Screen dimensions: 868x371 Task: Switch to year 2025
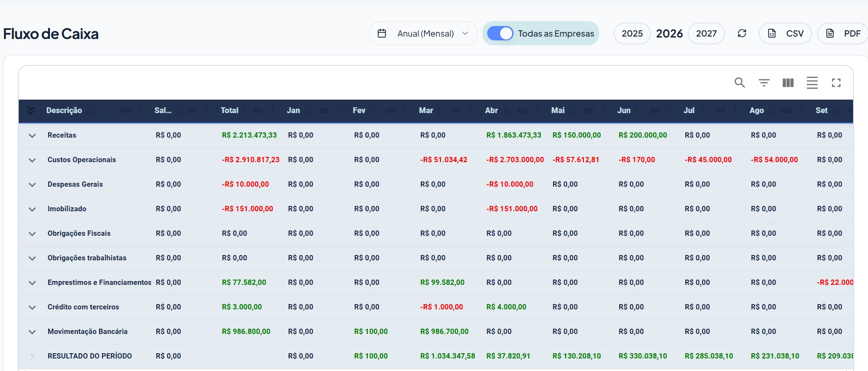coord(632,33)
